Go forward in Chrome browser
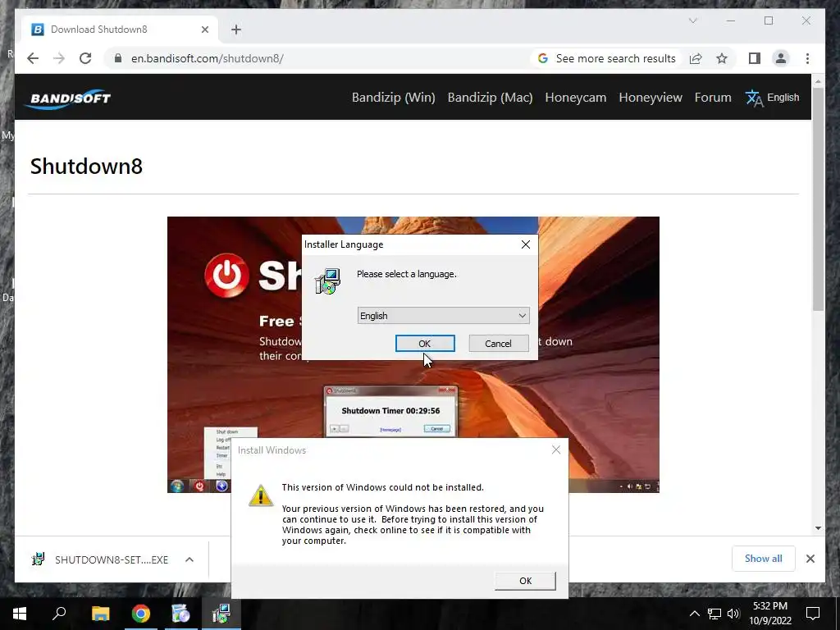The height and width of the screenshot is (630, 840). (59, 58)
